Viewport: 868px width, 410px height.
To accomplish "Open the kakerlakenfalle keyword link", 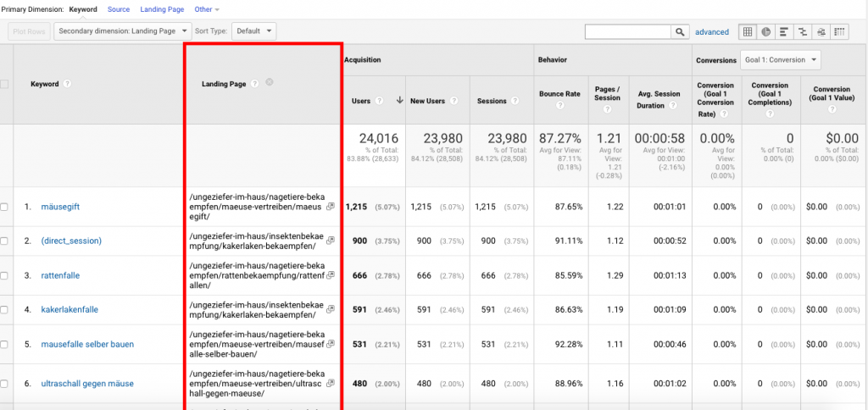I will (x=70, y=309).
